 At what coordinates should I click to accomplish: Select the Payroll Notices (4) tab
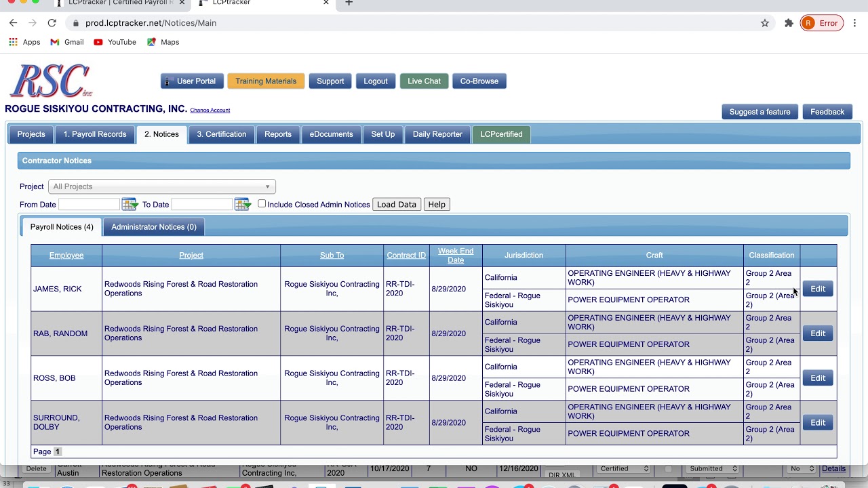tap(62, 227)
